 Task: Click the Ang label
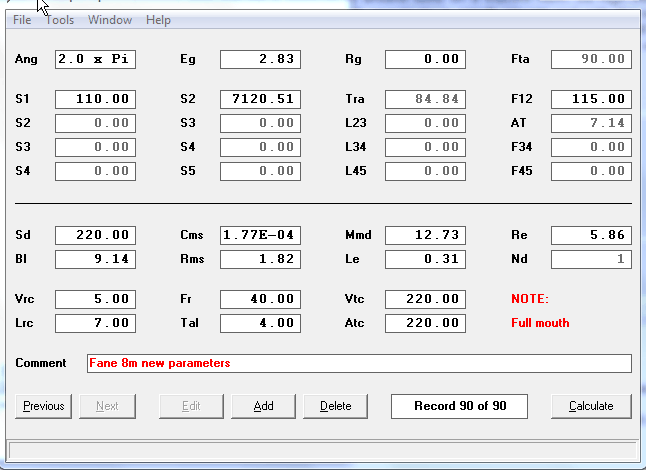pyautogui.click(x=26, y=59)
